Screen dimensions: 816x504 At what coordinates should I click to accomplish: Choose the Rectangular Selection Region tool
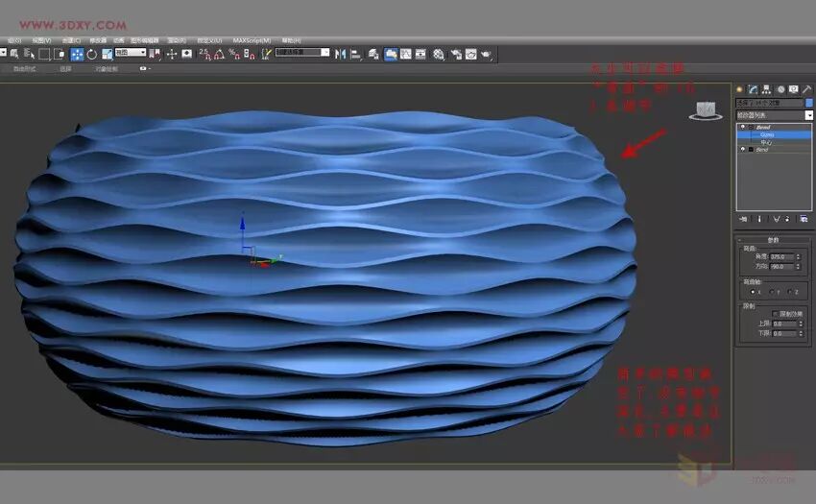(x=44, y=54)
